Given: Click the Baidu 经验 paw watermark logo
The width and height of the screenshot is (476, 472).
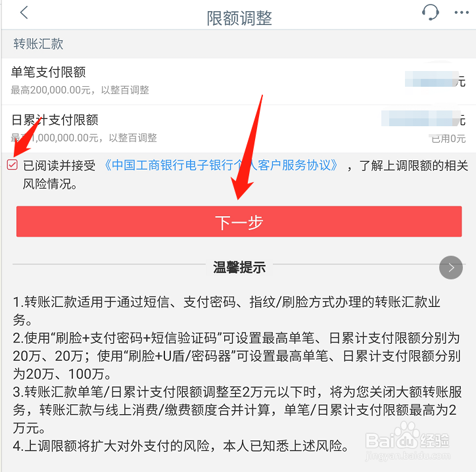Looking at the screenshot, I should click(408, 440).
